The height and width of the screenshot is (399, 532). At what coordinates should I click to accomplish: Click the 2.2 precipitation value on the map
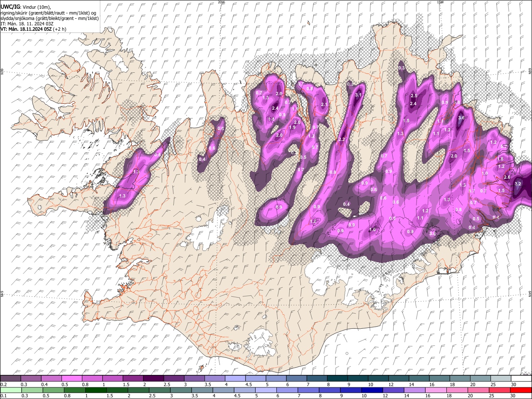tap(342, 139)
